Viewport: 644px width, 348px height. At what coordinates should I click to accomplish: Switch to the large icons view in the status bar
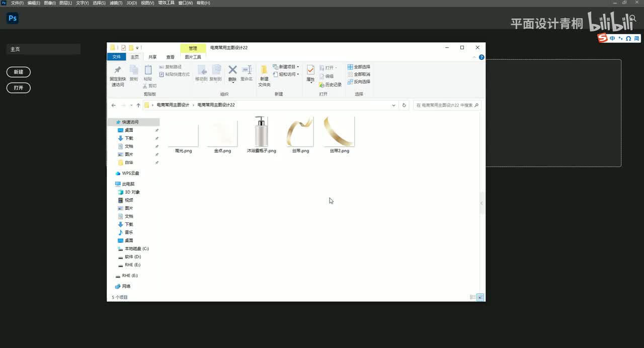[x=480, y=297]
